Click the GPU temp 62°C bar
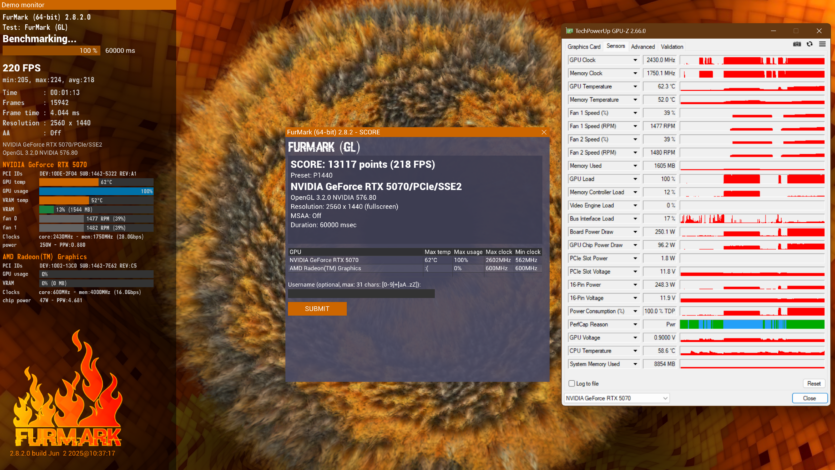 pyautogui.click(x=96, y=182)
